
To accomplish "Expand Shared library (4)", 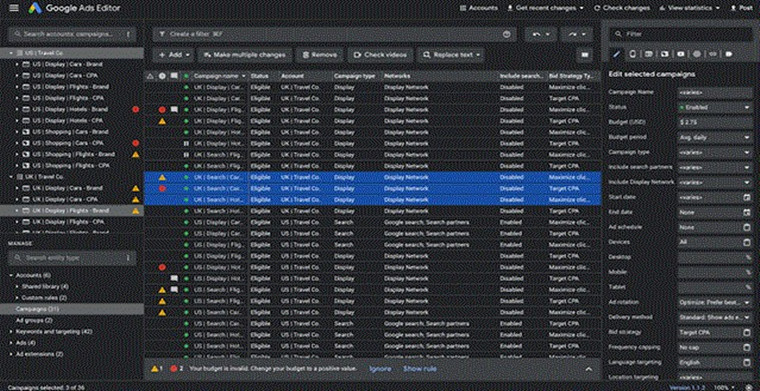I will click(17, 286).
